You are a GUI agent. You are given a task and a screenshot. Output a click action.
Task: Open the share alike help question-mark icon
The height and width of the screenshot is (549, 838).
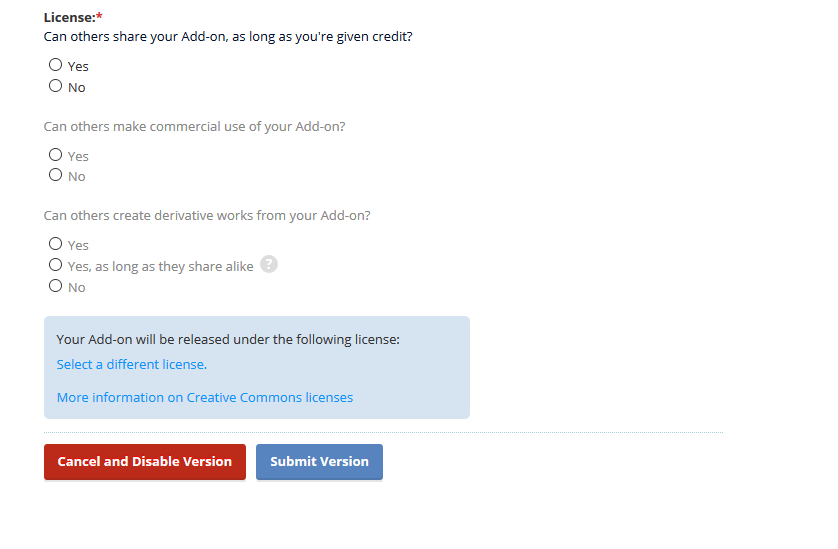coord(269,265)
